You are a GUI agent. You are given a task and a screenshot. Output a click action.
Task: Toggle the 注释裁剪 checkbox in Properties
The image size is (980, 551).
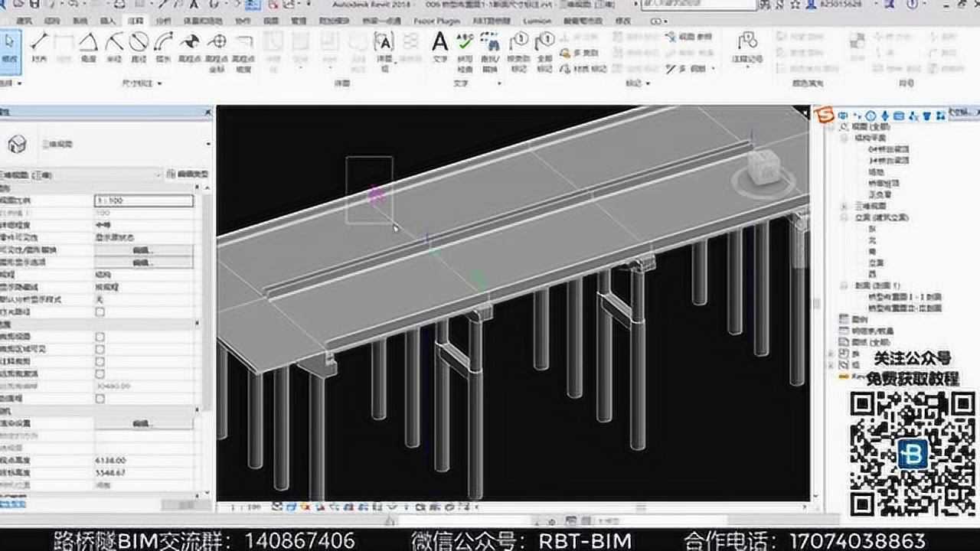[100, 361]
